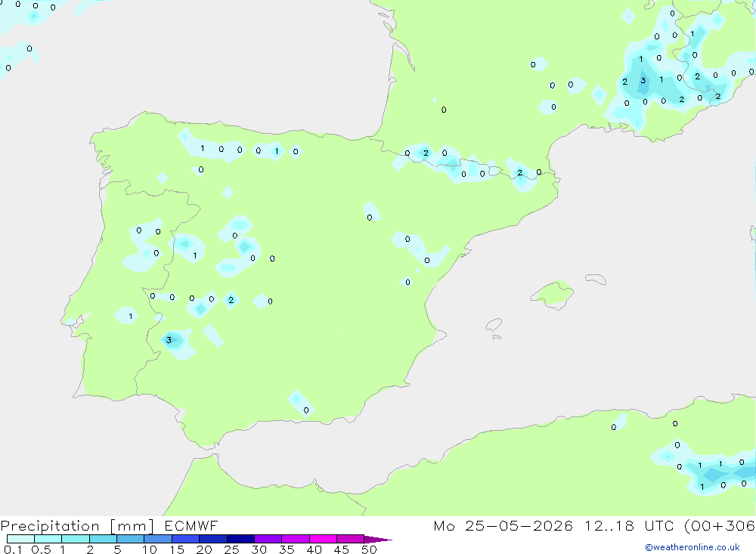Click the '0.5' legend value
The image size is (756, 554).
pos(41,549)
